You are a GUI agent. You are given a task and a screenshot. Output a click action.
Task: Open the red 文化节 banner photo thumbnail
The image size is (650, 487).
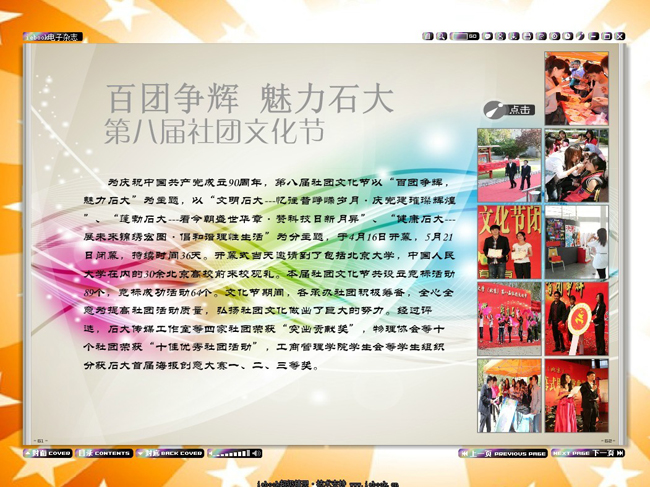tap(508, 241)
